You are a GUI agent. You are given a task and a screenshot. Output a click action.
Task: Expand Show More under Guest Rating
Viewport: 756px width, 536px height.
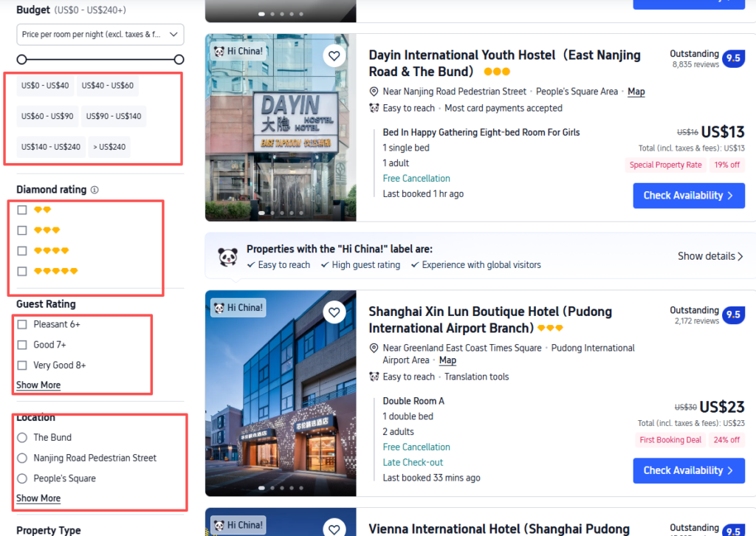point(38,385)
